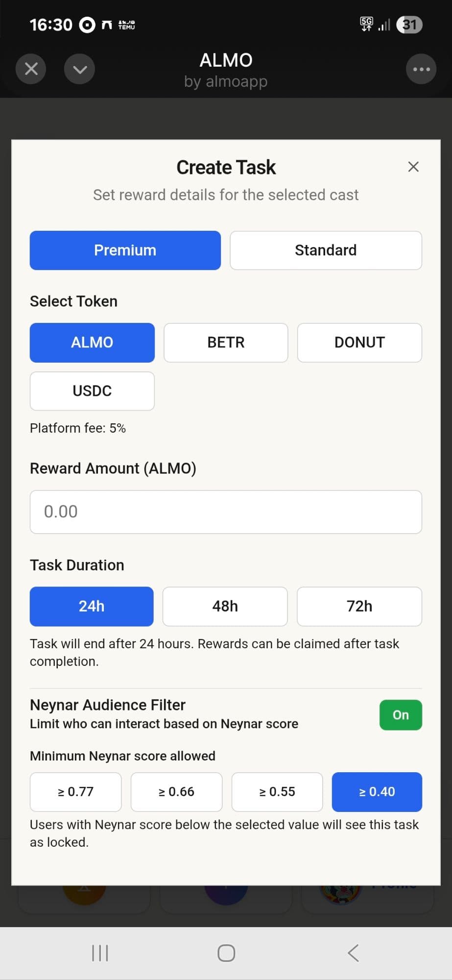Choose the 72h task duration

coord(359,607)
